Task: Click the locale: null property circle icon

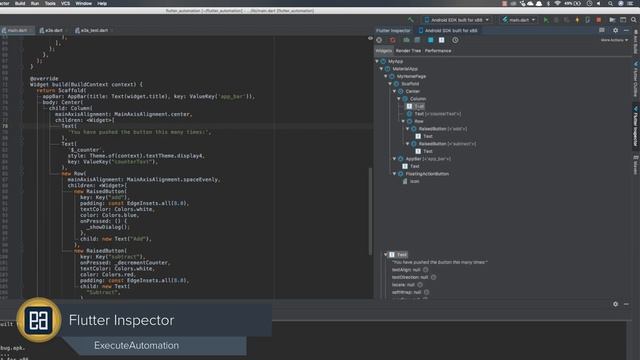Action: pyautogui.click(x=420, y=284)
